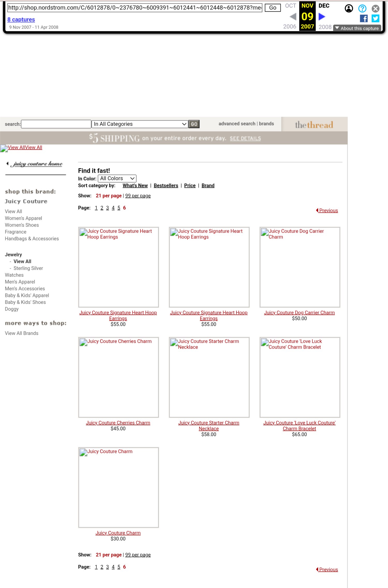Click the Wayback URL Go button

[272, 8]
